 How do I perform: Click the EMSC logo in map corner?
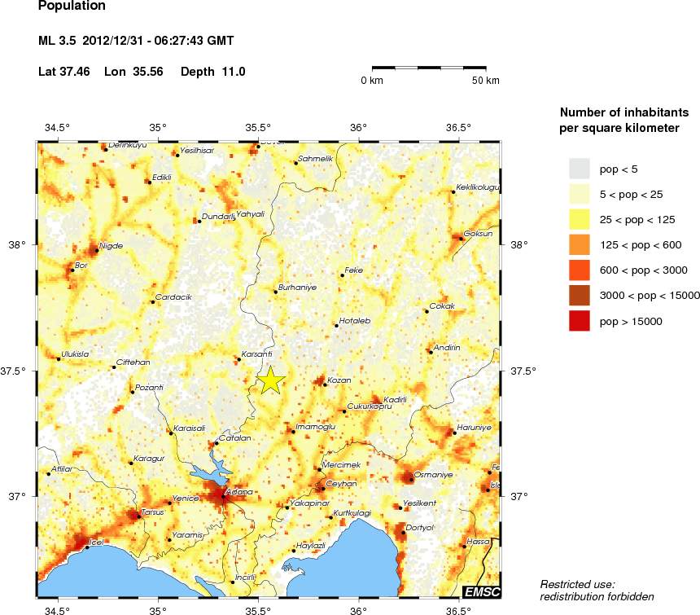pyautogui.click(x=481, y=591)
